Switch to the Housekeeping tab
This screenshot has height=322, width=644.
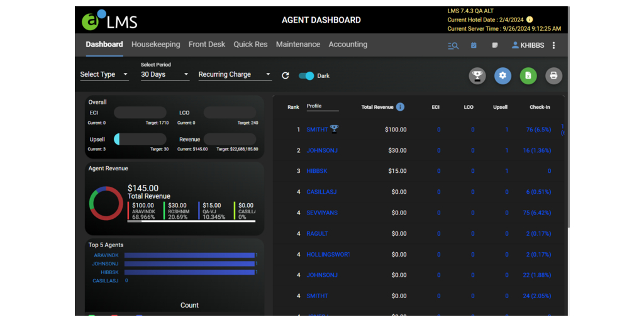[x=155, y=45]
